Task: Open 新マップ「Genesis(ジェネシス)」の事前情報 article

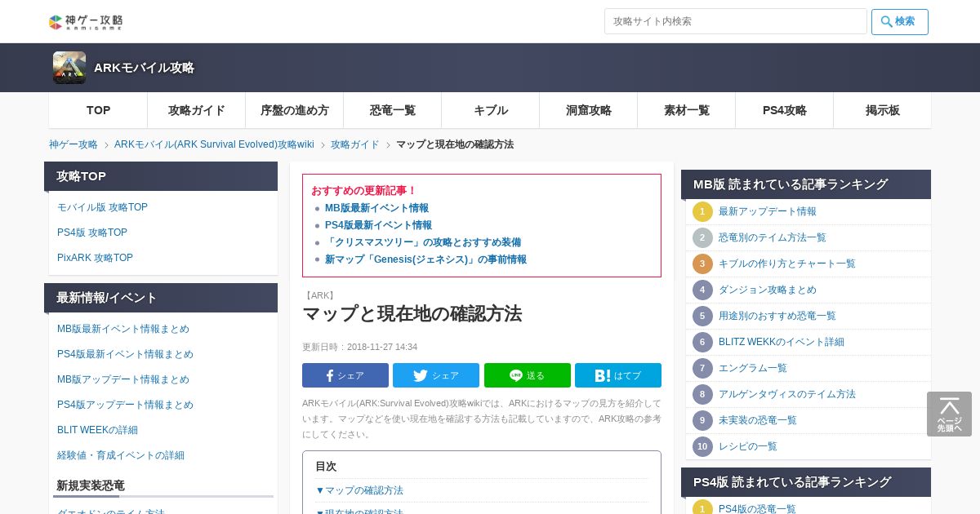Action: [425, 259]
